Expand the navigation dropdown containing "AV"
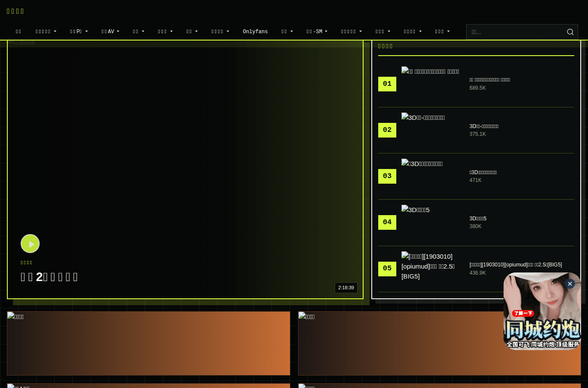The width and height of the screenshot is (588, 388). click(x=110, y=31)
